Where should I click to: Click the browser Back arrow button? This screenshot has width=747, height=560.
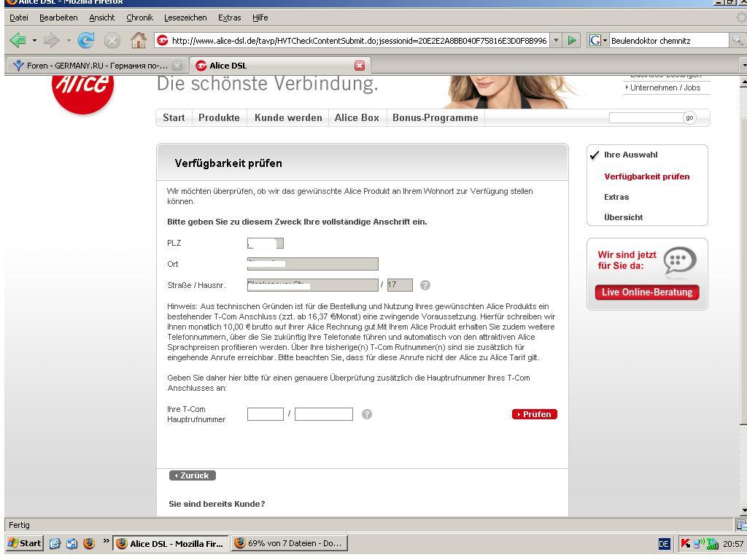click(x=18, y=41)
